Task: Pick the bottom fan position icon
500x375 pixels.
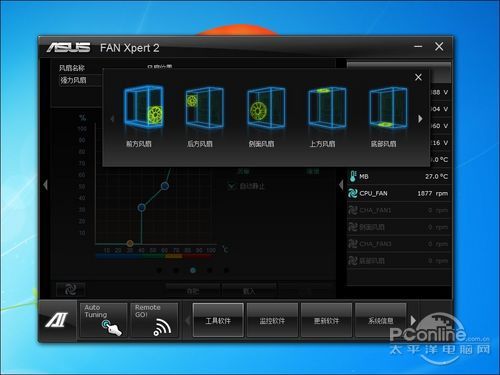Action: click(x=388, y=107)
